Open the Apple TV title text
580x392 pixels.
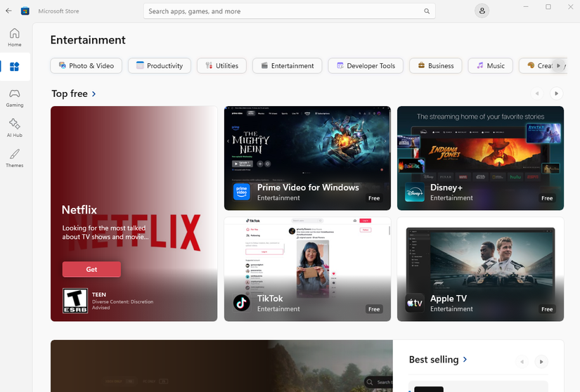point(449,298)
